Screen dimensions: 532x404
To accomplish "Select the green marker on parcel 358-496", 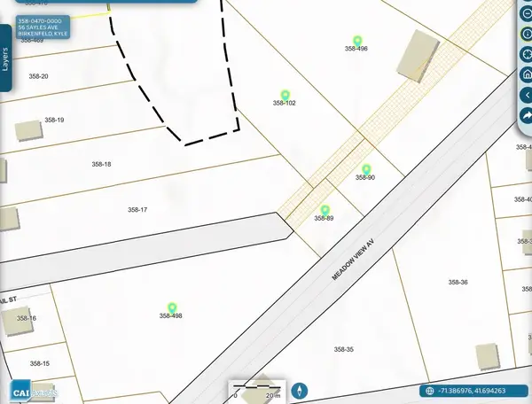I will pyautogui.click(x=357, y=41).
